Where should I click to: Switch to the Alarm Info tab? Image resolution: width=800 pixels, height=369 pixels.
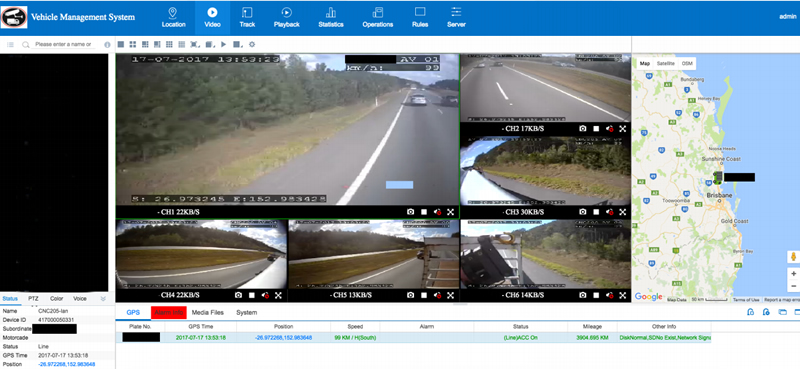click(x=168, y=312)
